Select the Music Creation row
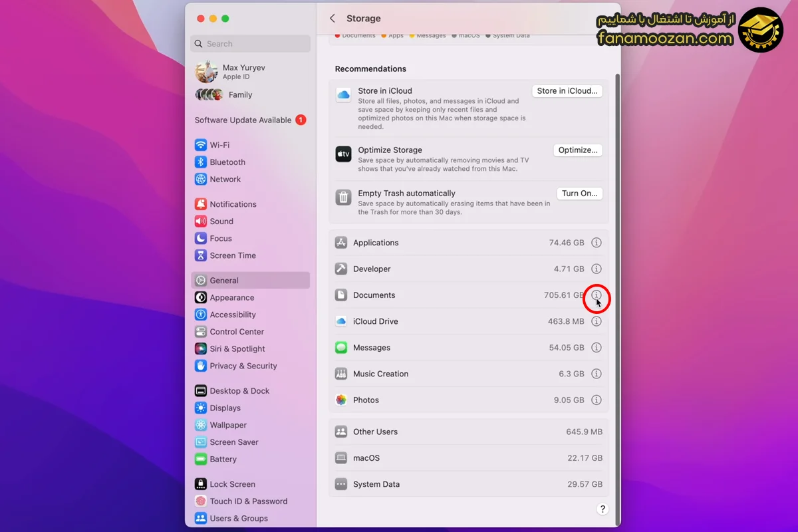Screen dimensions: 798x532 pos(468,374)
